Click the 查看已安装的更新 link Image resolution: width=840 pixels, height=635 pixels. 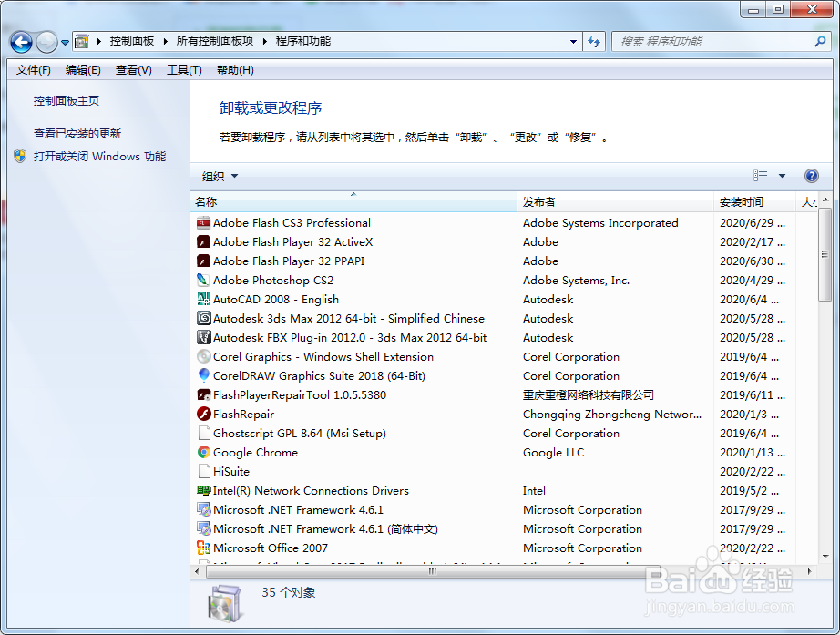[x=77, y=133]
